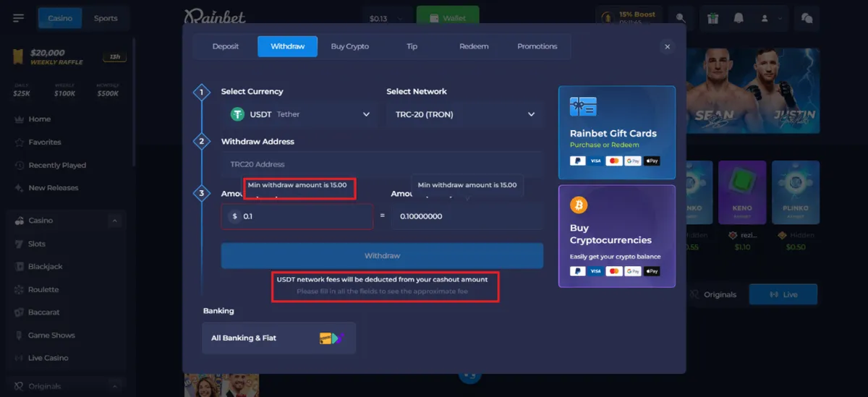Open the KENO game thumbnail
This screenshot has height=397, width=868.
(x=742, y=191)
